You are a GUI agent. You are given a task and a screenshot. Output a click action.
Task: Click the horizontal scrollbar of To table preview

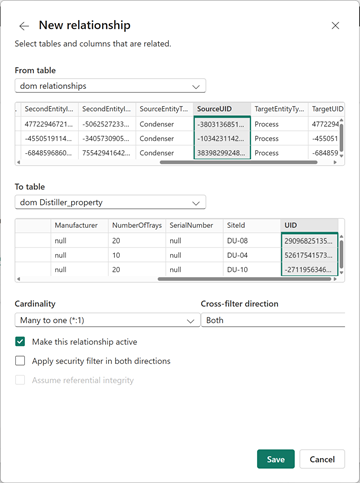point(244,279)
